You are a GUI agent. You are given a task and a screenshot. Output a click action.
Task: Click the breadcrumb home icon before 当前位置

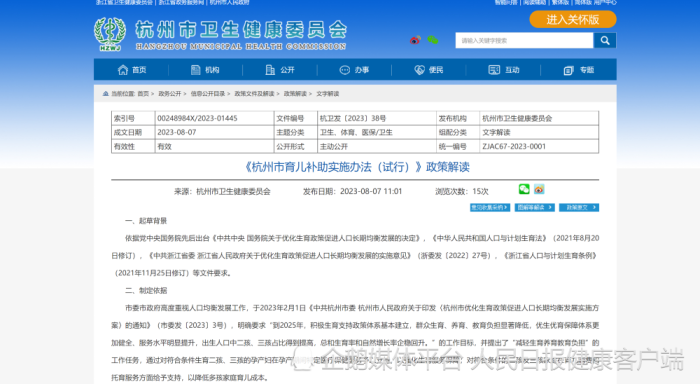pos(106,94)
